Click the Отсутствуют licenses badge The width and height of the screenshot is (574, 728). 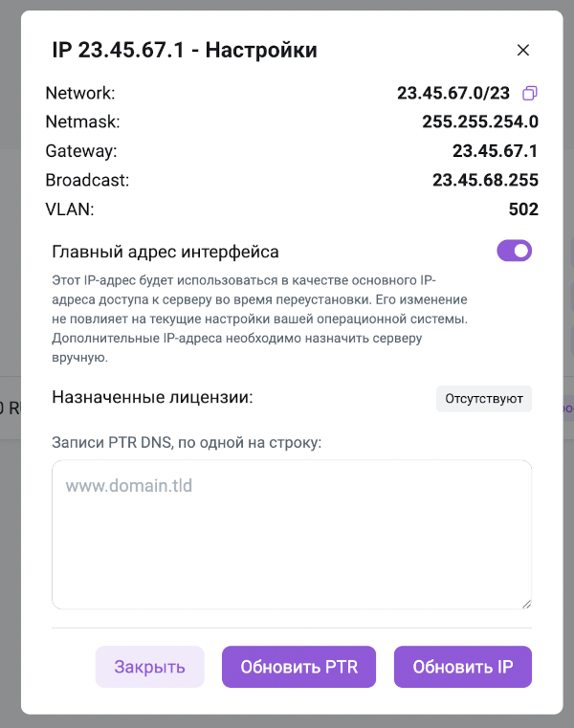484,398
